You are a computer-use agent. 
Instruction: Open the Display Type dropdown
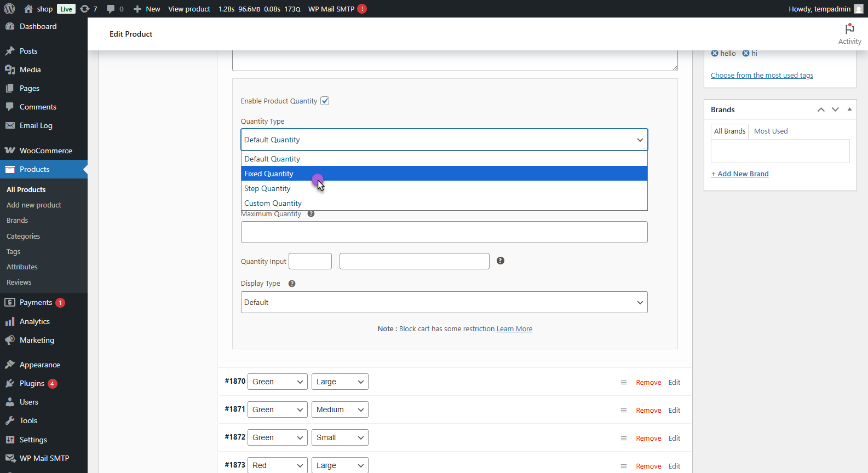[x=444, y=302]
